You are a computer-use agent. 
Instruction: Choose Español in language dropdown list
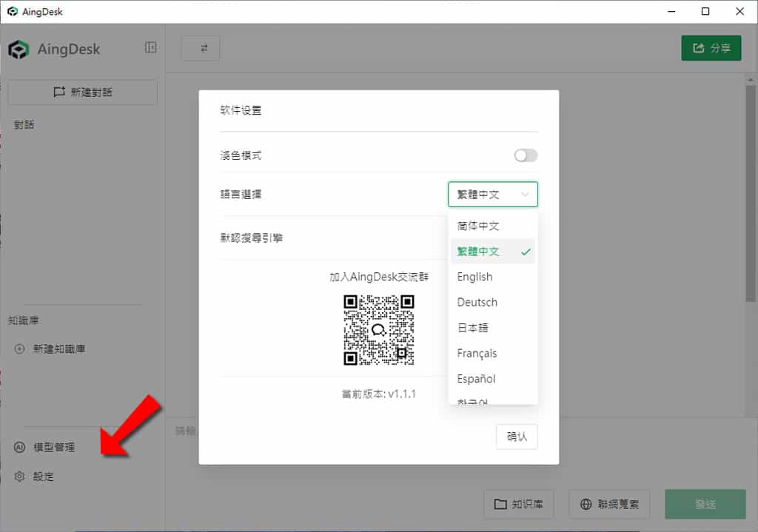(x=492, y=379)
